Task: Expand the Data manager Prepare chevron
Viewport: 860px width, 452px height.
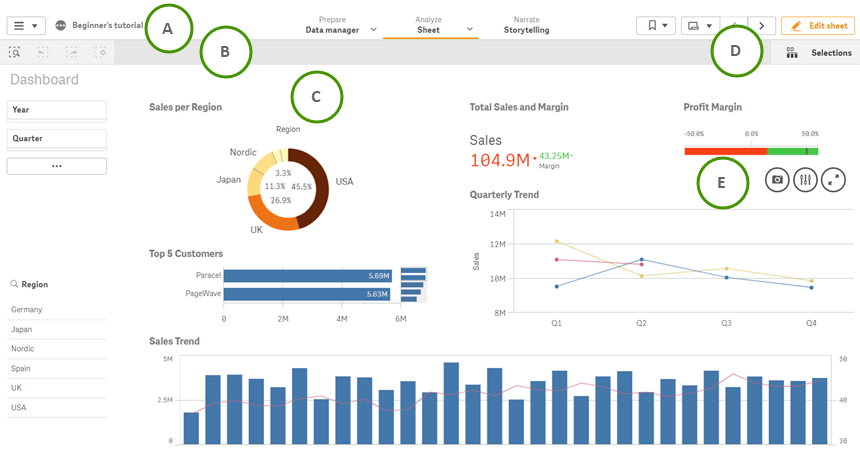Action: pyautogui.click(x=374, y=30)
